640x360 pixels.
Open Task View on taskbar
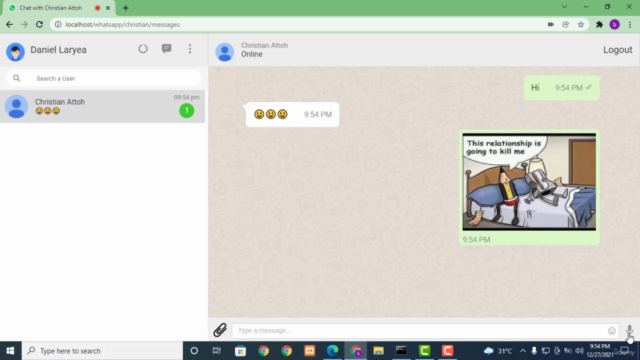click(217, 351)
